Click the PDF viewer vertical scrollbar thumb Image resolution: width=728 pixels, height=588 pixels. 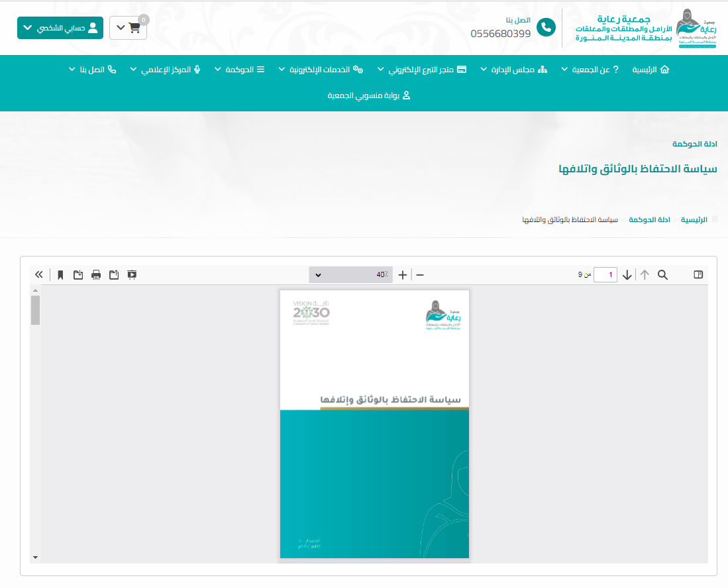coord(35,310)
